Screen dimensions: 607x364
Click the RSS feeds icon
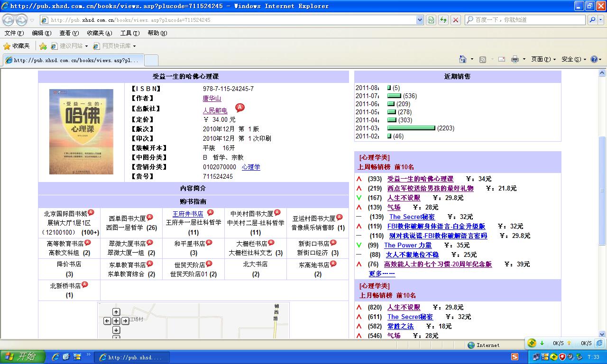[483, 59]
